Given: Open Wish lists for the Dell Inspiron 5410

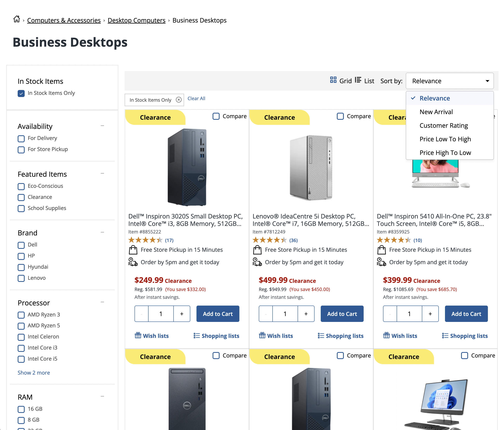Looking at the screenshot, I should pyautogui.click(x=400, y=336).
